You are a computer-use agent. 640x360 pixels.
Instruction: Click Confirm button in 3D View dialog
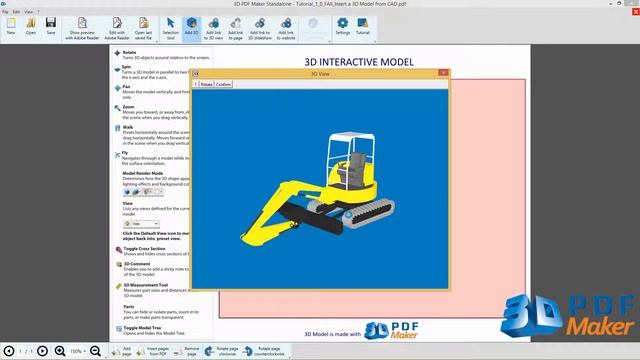pos(223,84)
